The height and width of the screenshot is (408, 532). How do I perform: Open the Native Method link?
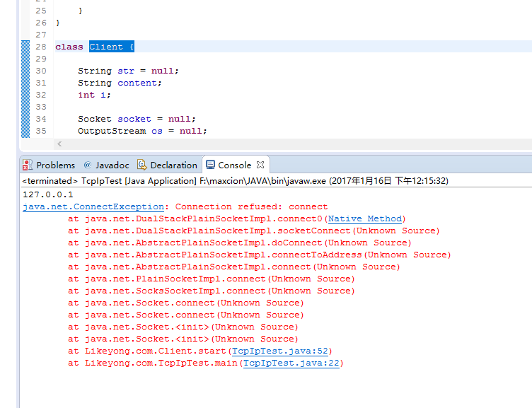click(x=365, y=218)
